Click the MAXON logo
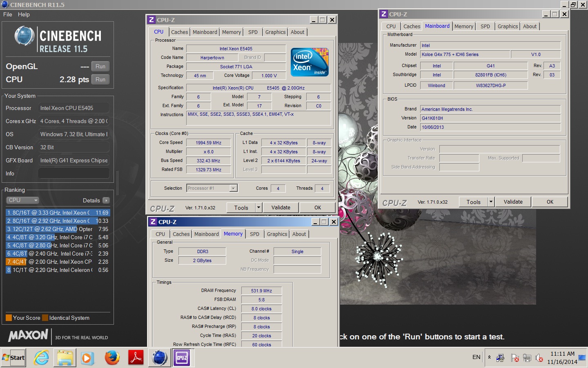 [28, 336]
